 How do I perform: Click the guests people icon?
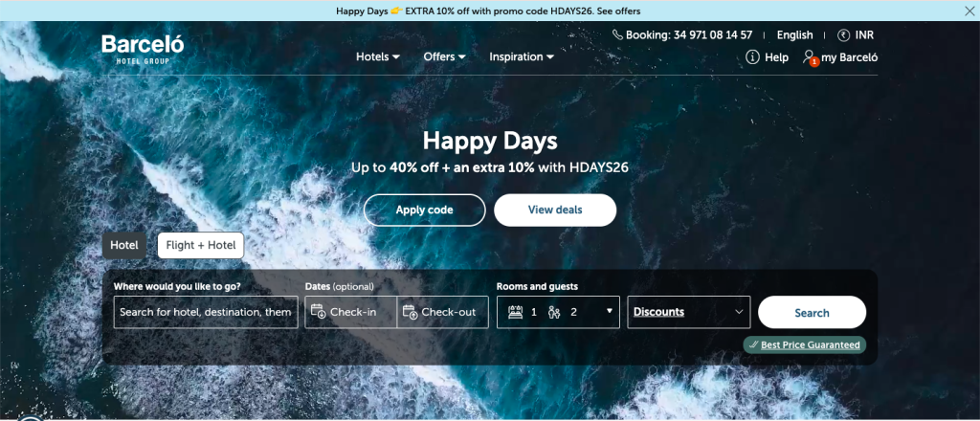[x=554, y=312]
